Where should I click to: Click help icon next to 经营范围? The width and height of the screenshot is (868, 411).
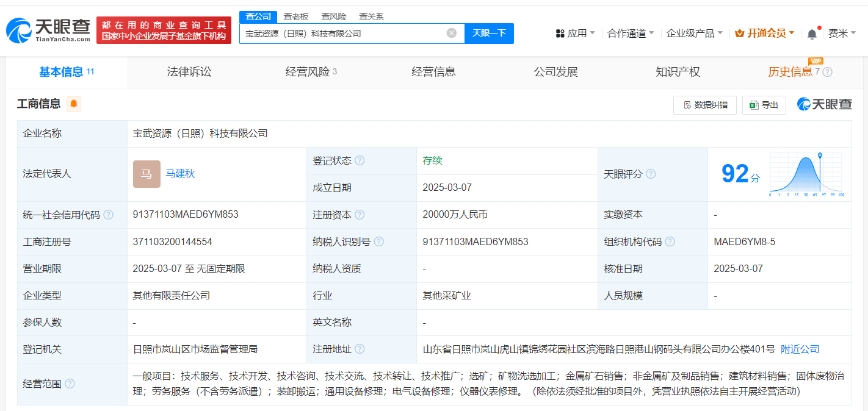coord(70,384)
